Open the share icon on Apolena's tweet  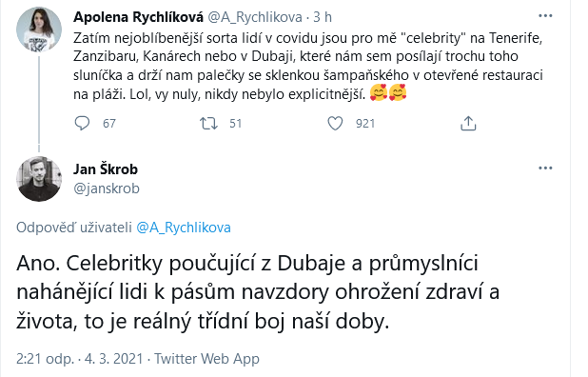point(468,123)
